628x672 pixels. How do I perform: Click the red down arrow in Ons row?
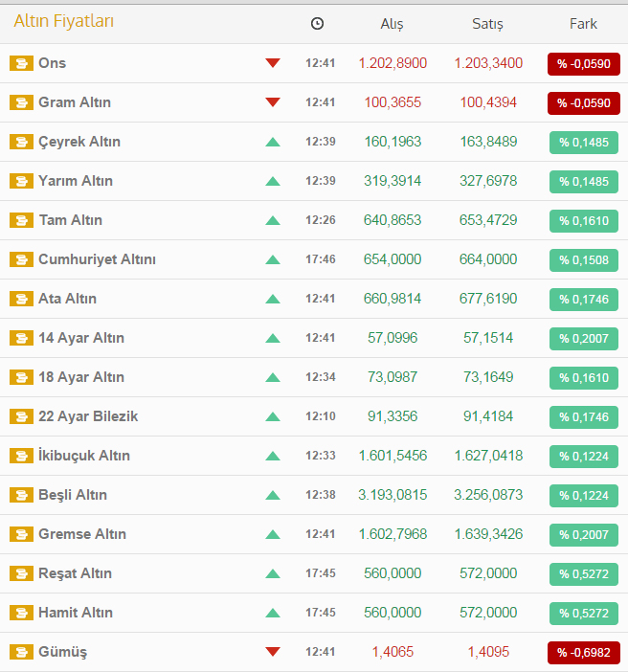[x=273, y=63]
